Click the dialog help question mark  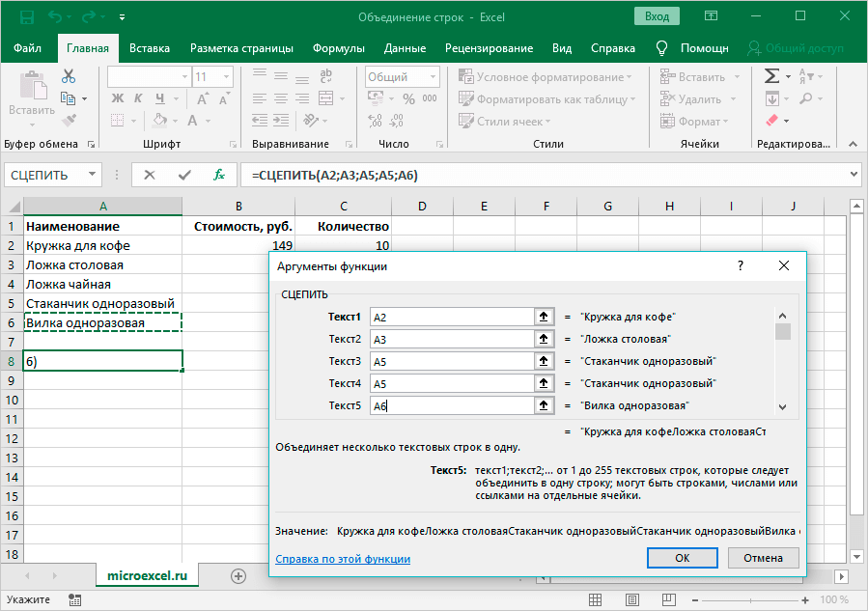click(x=741, y=265)
